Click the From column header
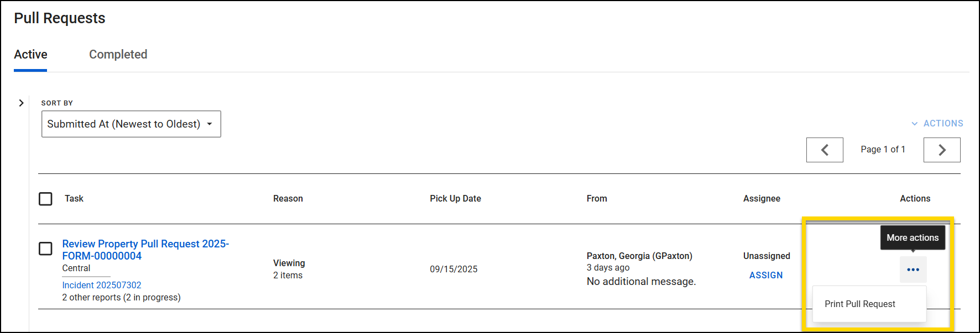The height and width of the screenshot is (333, 980). 597,199
